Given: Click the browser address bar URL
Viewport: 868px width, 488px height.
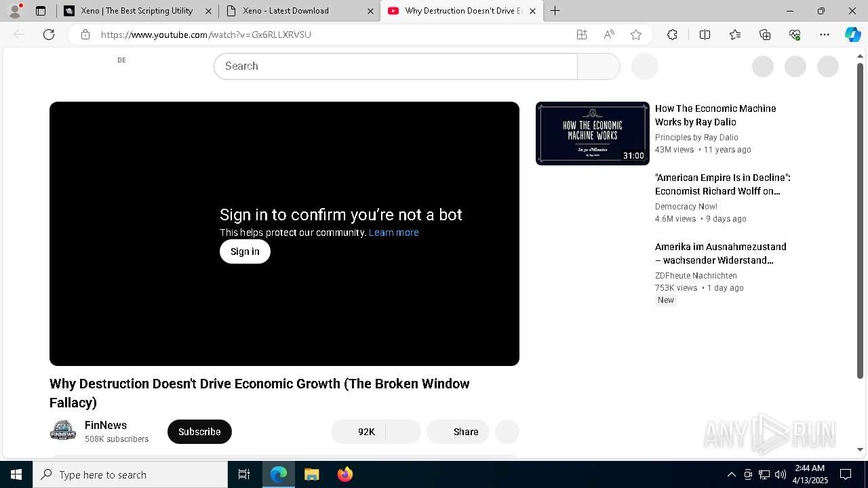Looking at the screenshot, I should point(206,35).
